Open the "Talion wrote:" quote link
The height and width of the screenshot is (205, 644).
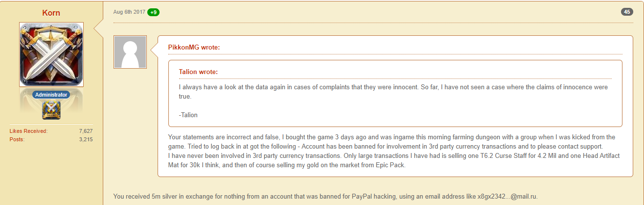pyautogui.click(x=198, y=72)
